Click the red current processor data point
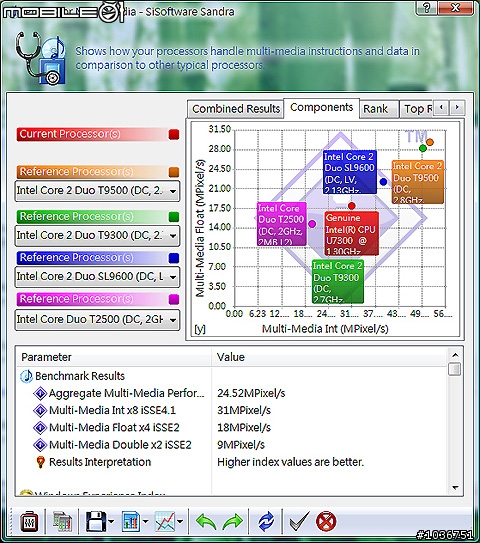Viewport: 480px width, 543px height. click(x=352, y=206)
